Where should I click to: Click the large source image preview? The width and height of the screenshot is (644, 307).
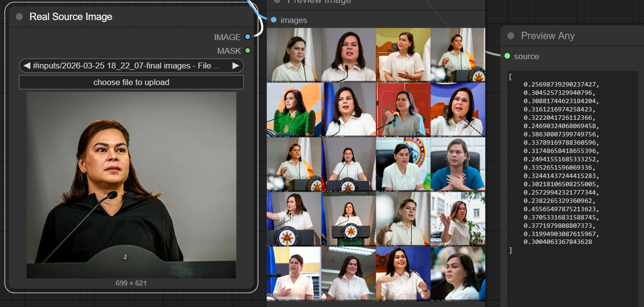coord(131,185)
